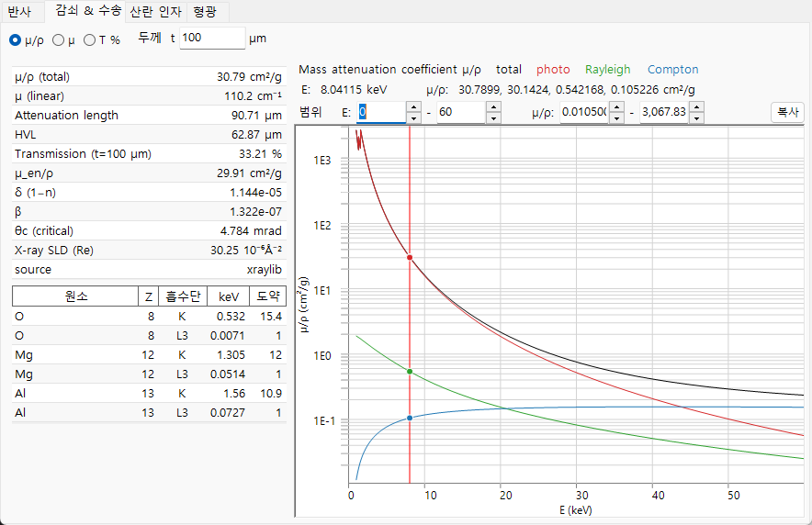Open the 산란 인자 tab

click(155, 11)
